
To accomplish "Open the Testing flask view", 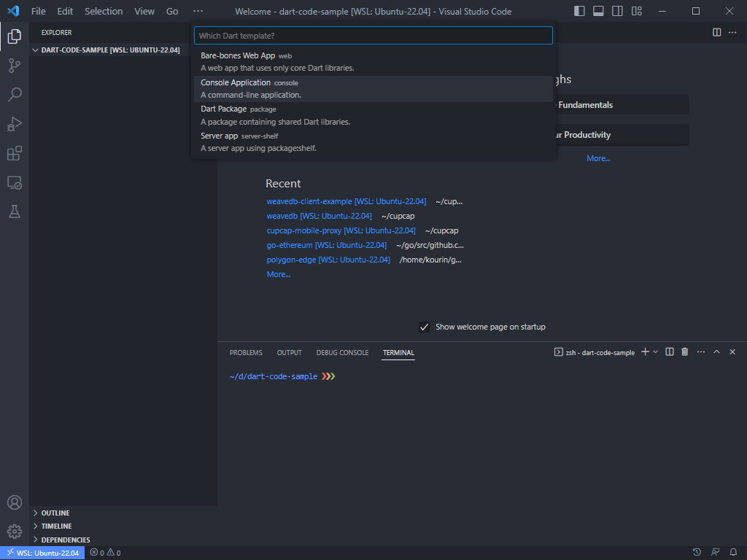I will click(x=15, y=212).
